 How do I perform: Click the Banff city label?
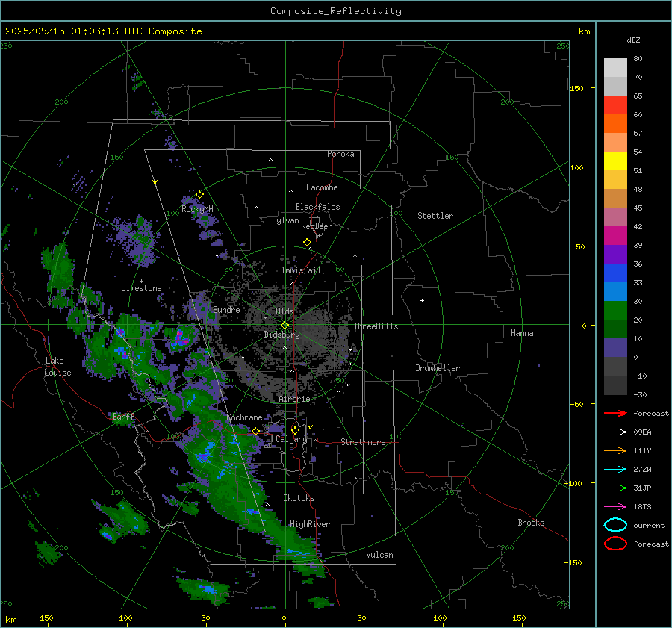tap(123, 416)
